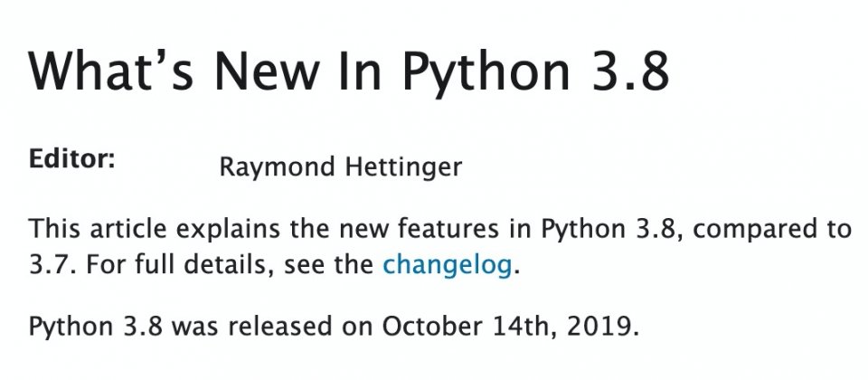The height and width of the screenshot is (380, 868).
Task: Click the surname "Hettinger"
Action: click(x=403, y=166)
